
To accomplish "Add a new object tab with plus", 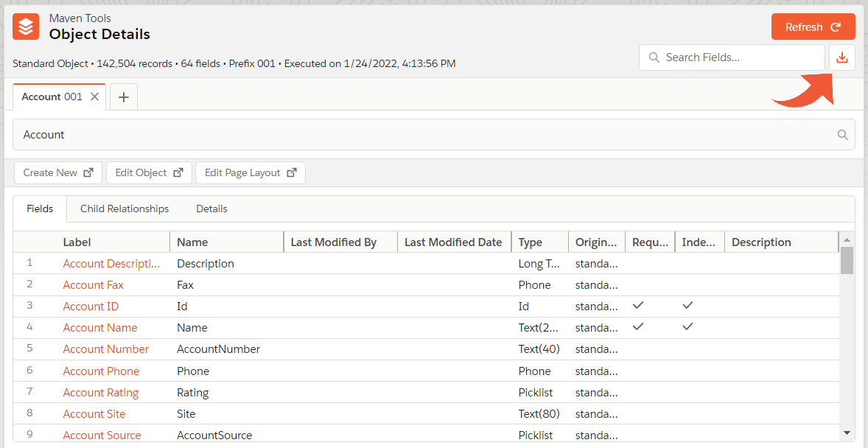I will click(124, 97).
